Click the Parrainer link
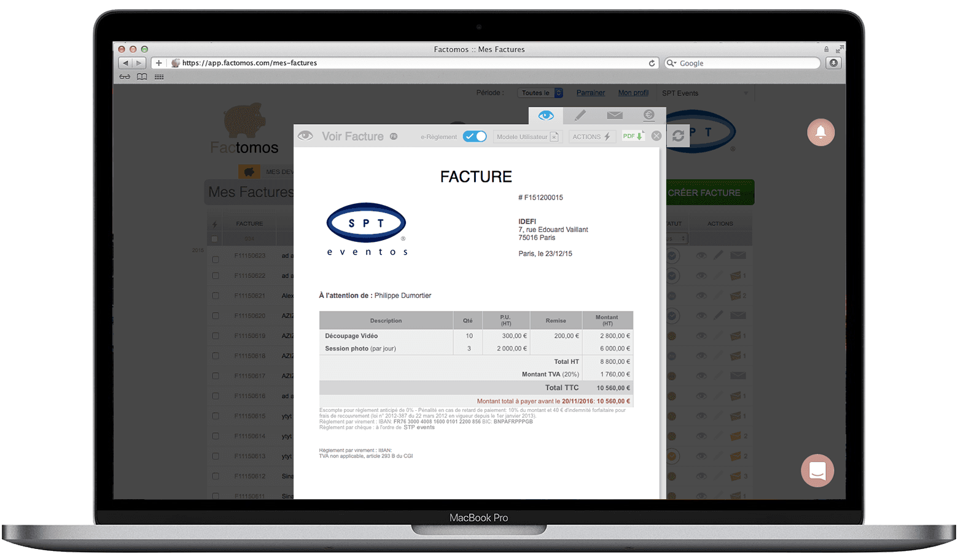The width and height of the screenshot is (958, 560). pyautogui.click(x=590, y=93)
